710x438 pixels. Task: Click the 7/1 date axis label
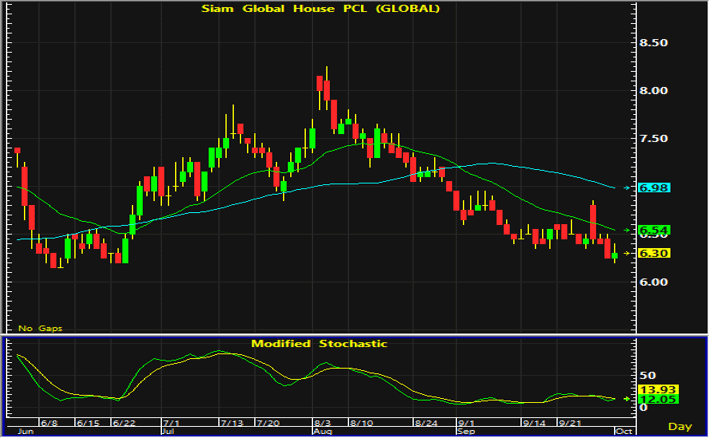click(x=171, y=423)
